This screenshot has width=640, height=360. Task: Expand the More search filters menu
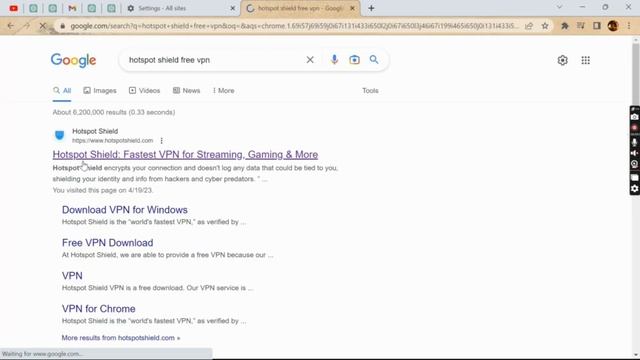pyautogui.click(x=224, y=91)
